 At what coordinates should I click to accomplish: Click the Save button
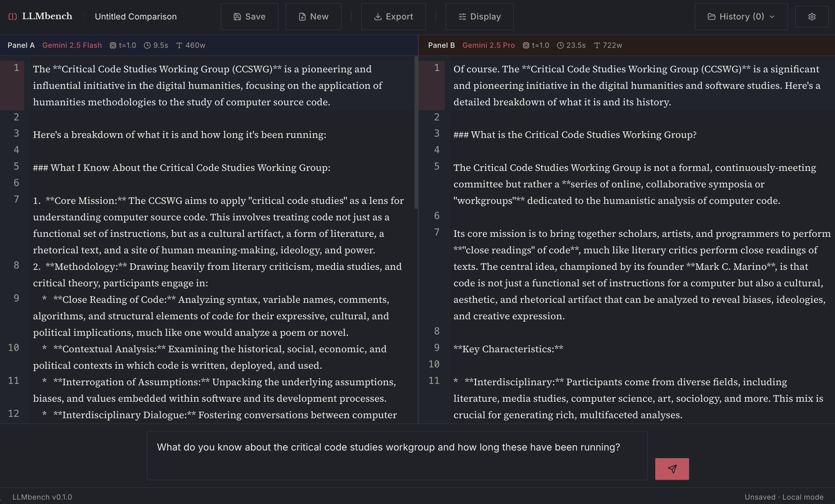(x=249, y=16)
